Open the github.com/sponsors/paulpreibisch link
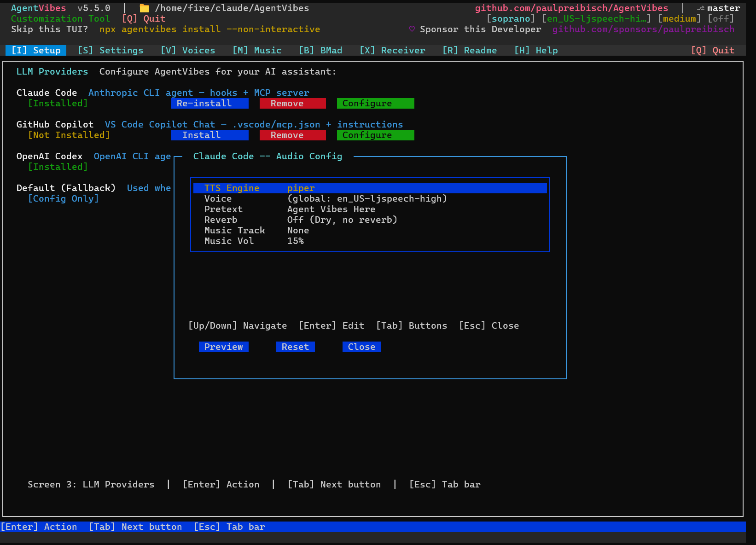 [x=644, y=29]
